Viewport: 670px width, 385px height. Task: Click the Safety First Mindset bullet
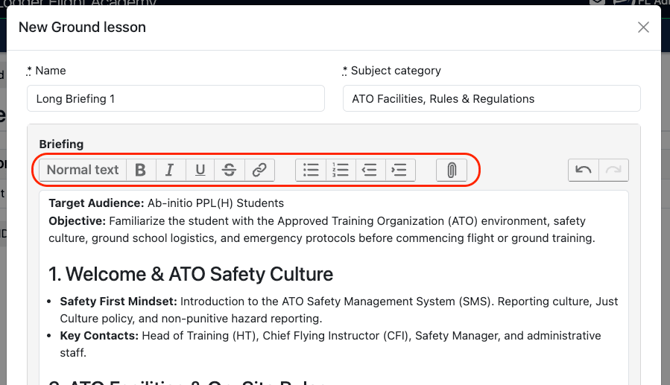[x=339, y=310]
